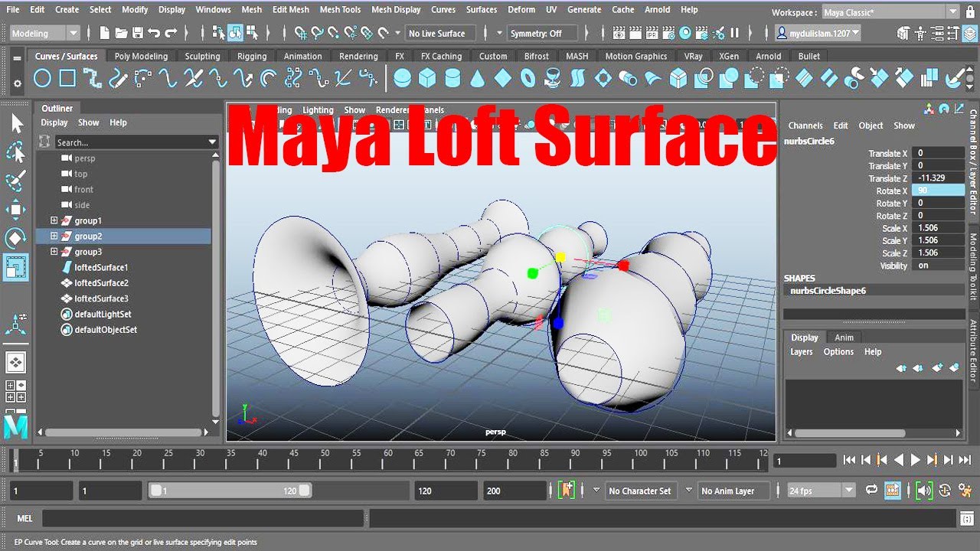The image size is (980, 551).
Task: Activate the Paint Selection tool
Action: (16, 181)
